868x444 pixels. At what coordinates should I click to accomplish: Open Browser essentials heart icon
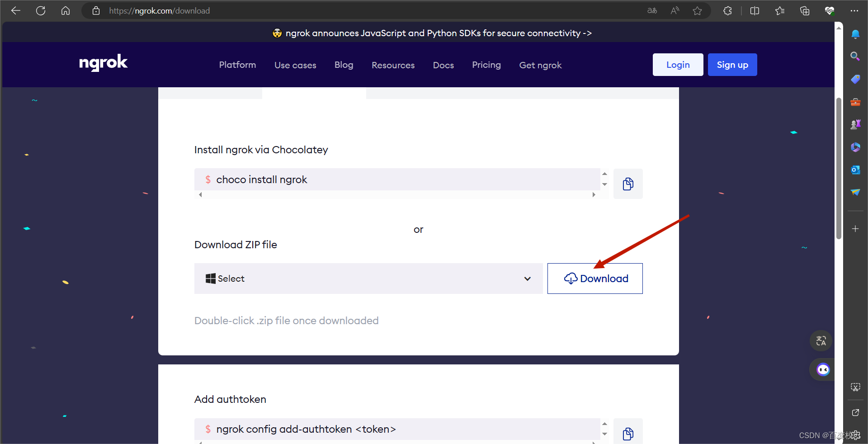(830, 10)
